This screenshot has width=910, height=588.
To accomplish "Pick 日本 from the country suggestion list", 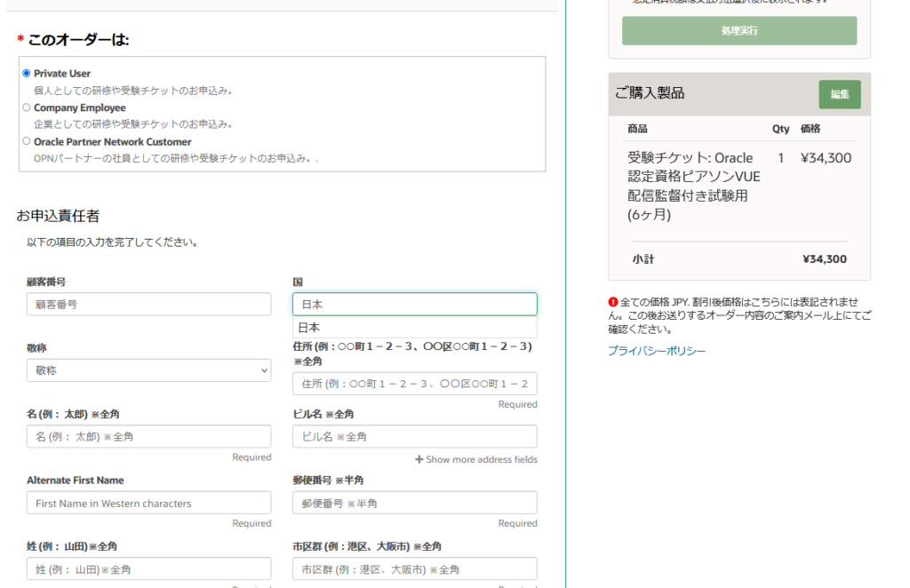I will (x=309, y=328).
